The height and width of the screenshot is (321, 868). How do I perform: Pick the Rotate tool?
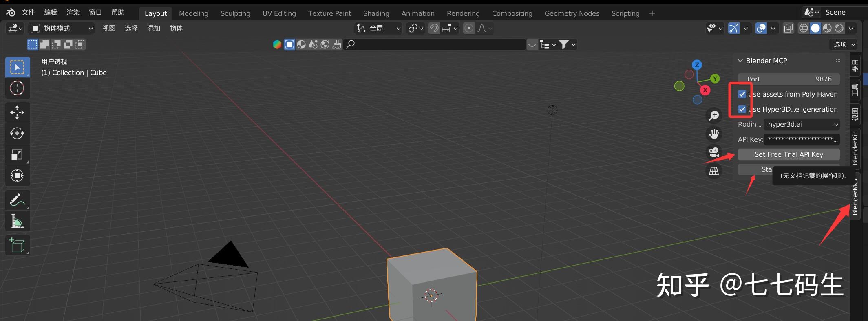pyautogui.click(x=17, y=133)
